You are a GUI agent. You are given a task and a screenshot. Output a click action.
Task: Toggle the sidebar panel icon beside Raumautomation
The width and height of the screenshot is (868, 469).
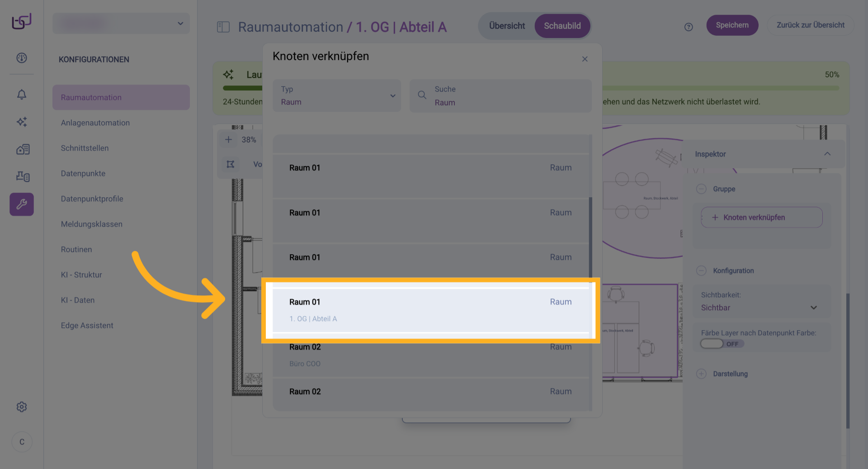point(223,27)
